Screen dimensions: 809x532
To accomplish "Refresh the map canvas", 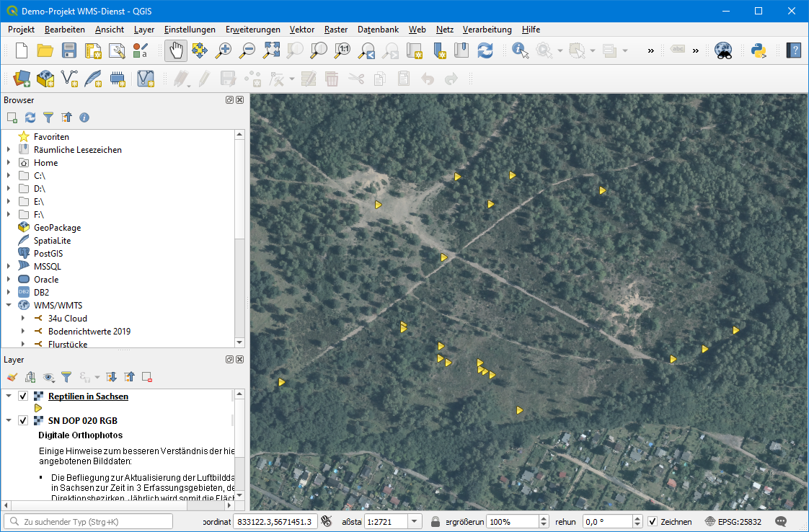I will (485, 50).
